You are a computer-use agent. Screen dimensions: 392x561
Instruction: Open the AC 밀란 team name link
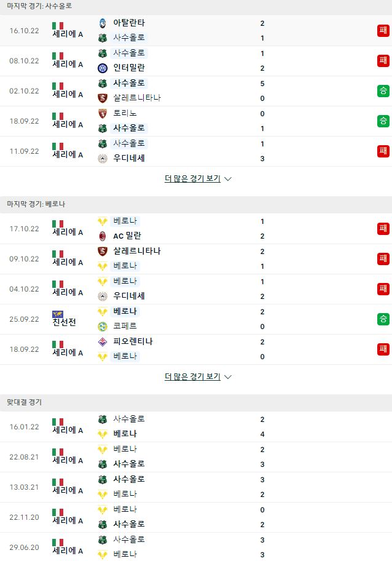[127, 236]
